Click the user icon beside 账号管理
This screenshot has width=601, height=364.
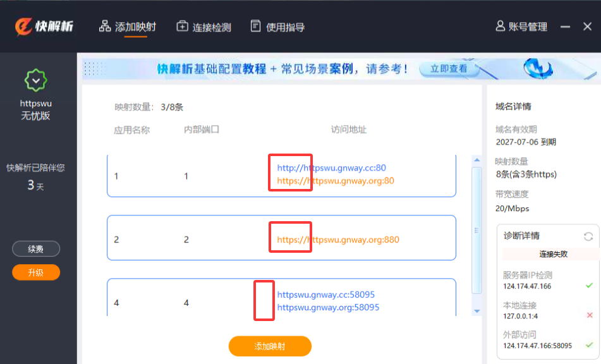click(x=500, y=26)
